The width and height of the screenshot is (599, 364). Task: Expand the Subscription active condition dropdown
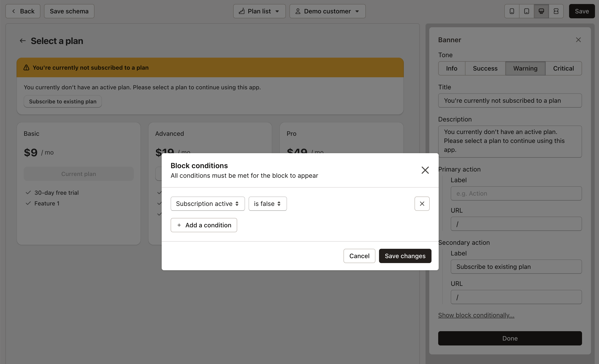207,203
